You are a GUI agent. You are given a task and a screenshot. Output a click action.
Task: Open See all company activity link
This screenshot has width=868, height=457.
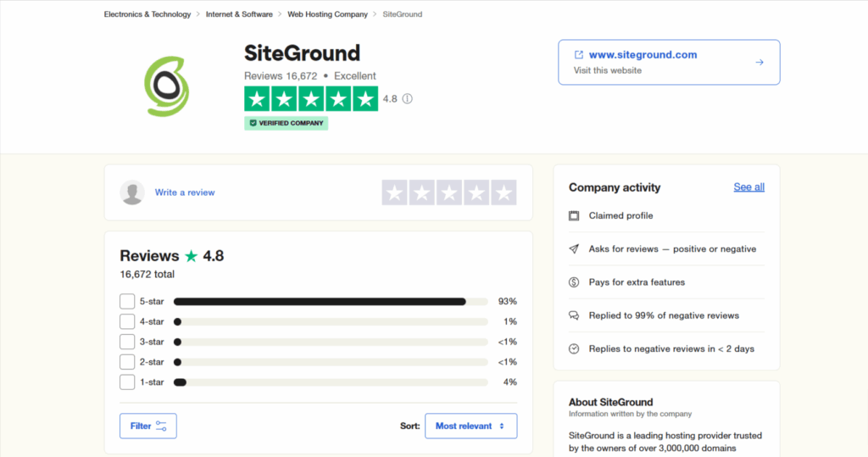(748, 187)
